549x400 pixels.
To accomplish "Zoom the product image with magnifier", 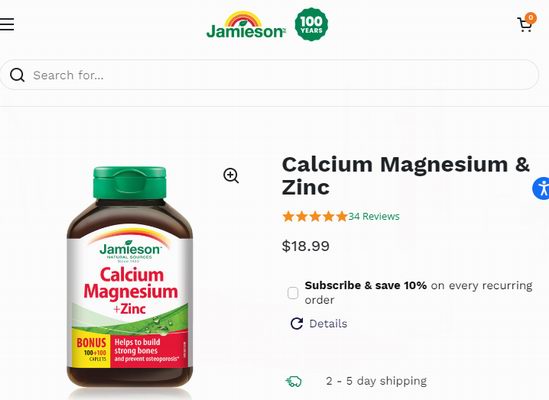I will [x=231, y=175].
